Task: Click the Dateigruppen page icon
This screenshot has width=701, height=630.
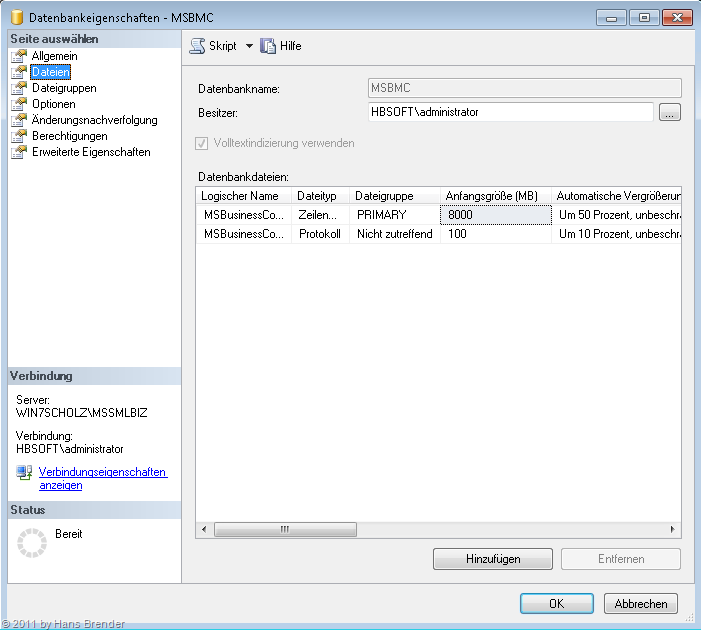Action: [19, 88]
